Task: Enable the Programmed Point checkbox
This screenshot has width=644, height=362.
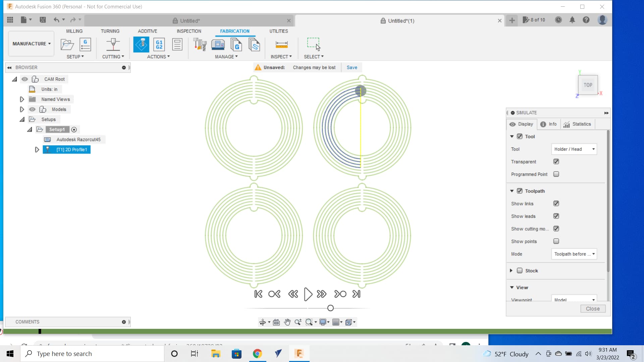Action: (x=556, y=174)
